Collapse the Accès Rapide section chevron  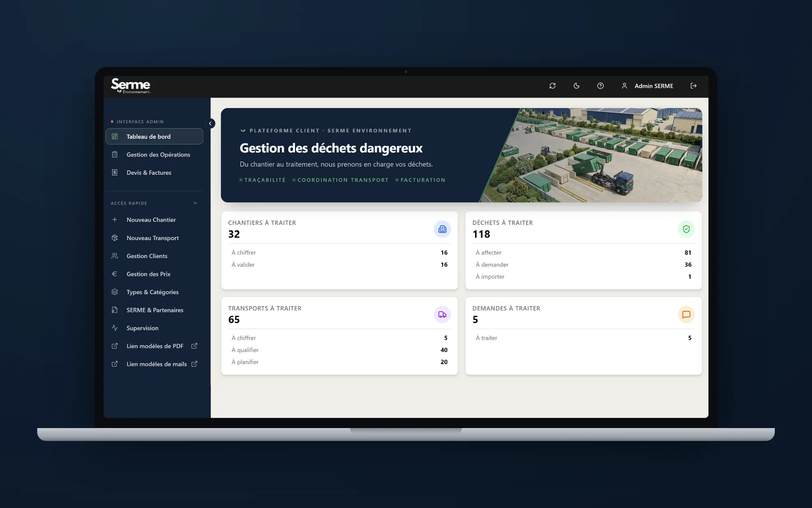[195, 203]
